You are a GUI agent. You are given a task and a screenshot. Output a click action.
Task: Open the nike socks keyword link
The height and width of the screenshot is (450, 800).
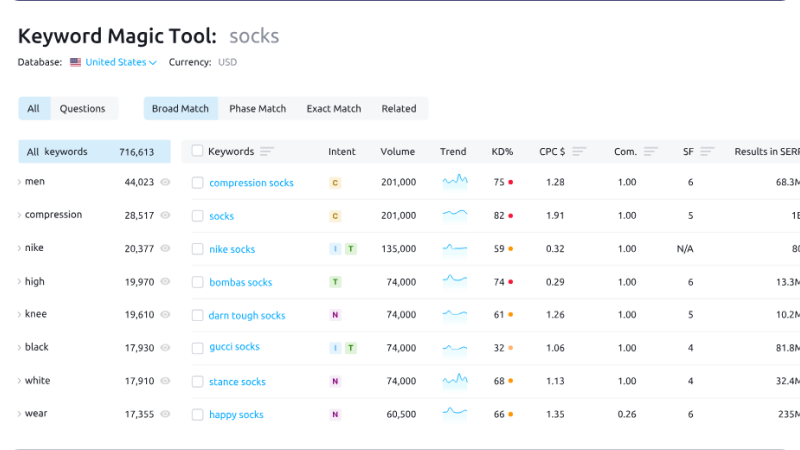point(232,249)
